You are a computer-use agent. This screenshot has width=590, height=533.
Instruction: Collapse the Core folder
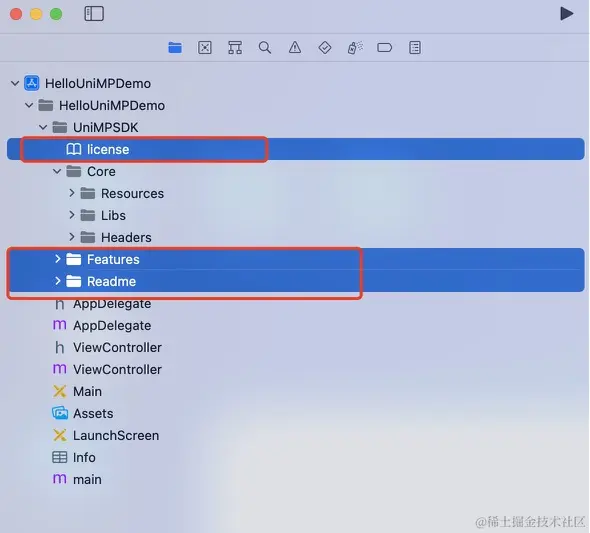tap(57, 171)
